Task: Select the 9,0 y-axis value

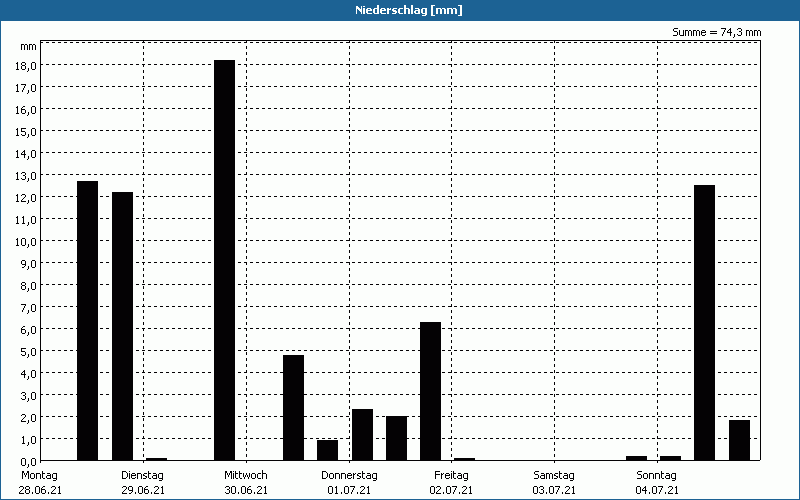Action: (29, 264)
